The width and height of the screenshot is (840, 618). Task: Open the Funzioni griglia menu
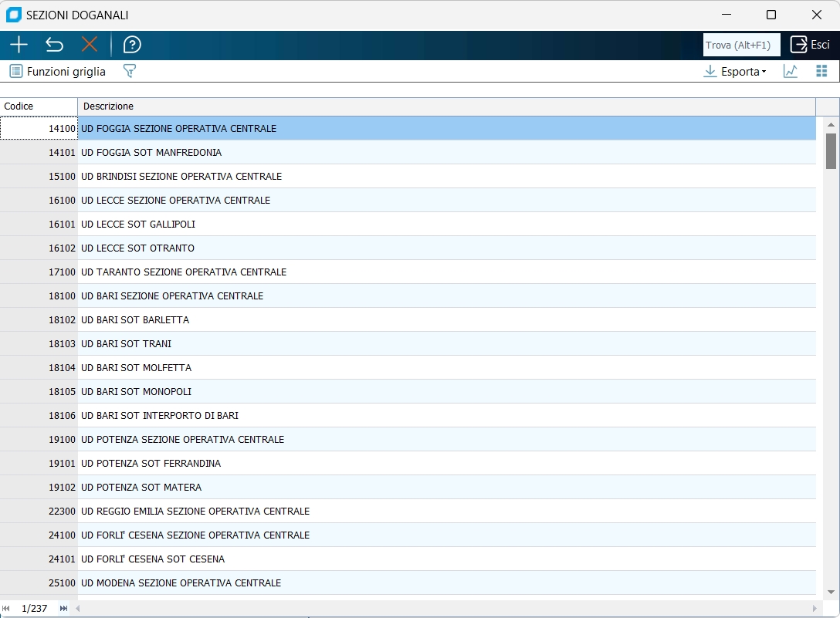(x=58, y=72)
